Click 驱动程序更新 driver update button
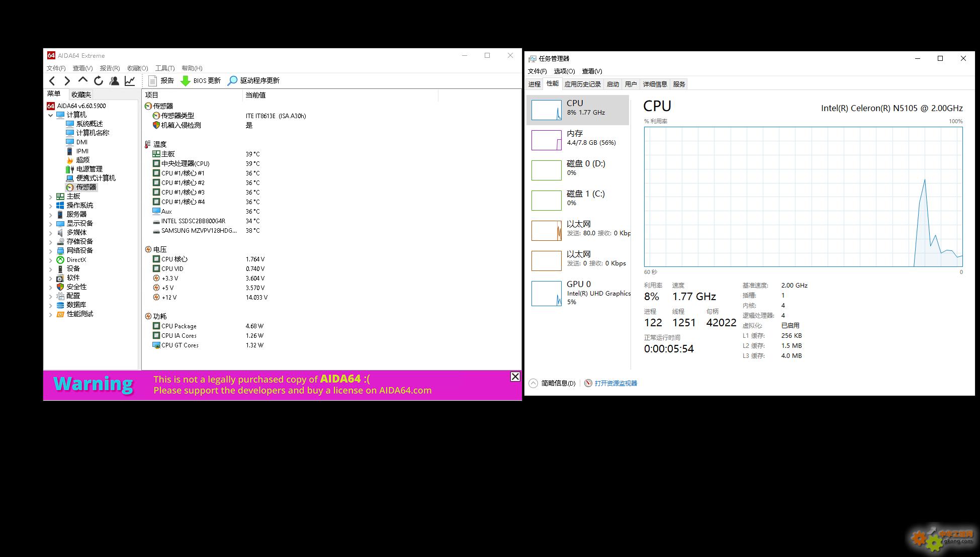 click(x=253, y=80)
